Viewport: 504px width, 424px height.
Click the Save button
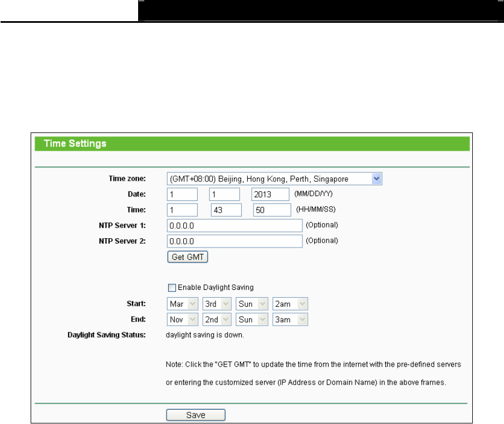click(x=195, y=415)
